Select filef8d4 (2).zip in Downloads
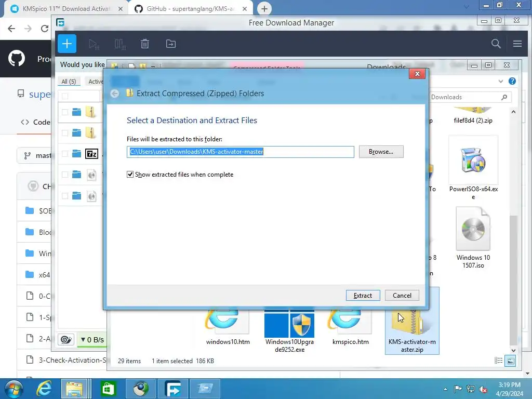The image size is (532, 399). [473, 116]
